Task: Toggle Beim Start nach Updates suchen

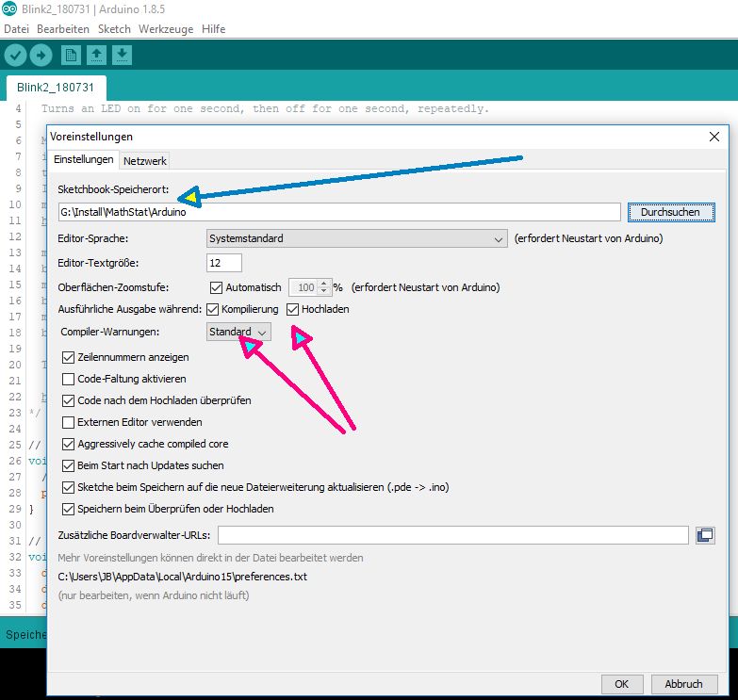Action: [68, 465]
